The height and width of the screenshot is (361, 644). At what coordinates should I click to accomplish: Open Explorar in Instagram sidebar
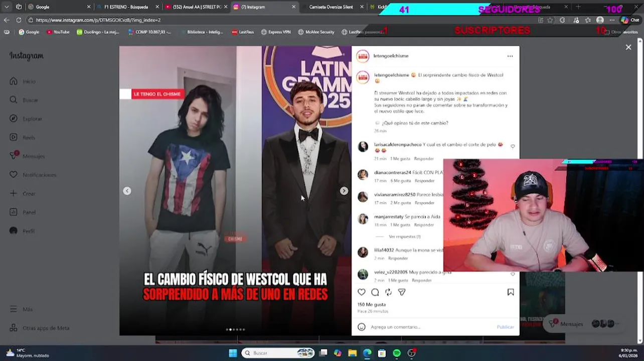tap(26, 119)
